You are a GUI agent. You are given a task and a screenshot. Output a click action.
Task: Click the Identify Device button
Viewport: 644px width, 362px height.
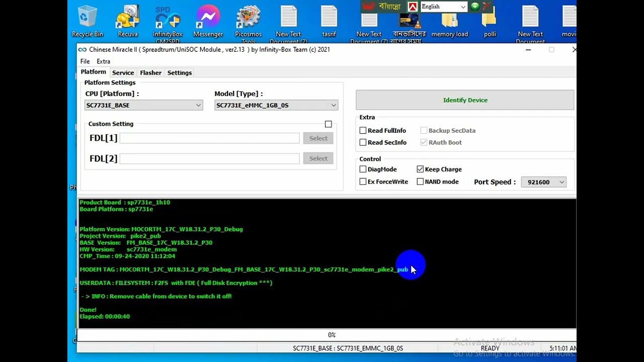point(465,100)
